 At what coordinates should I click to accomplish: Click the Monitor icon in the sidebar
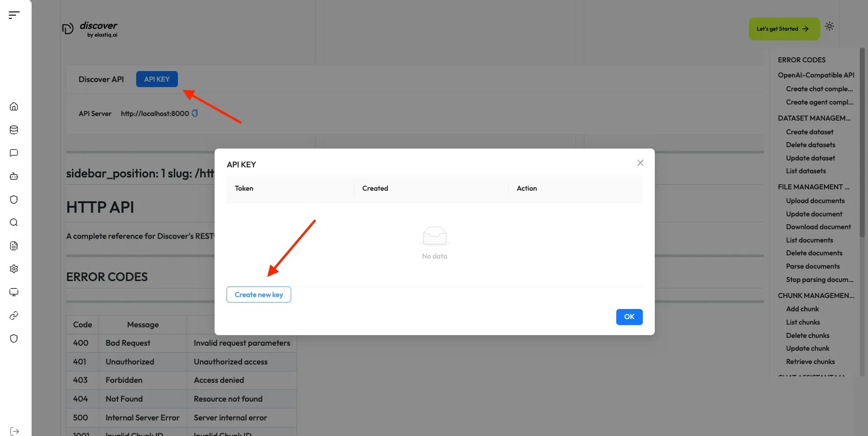(14, 292)
